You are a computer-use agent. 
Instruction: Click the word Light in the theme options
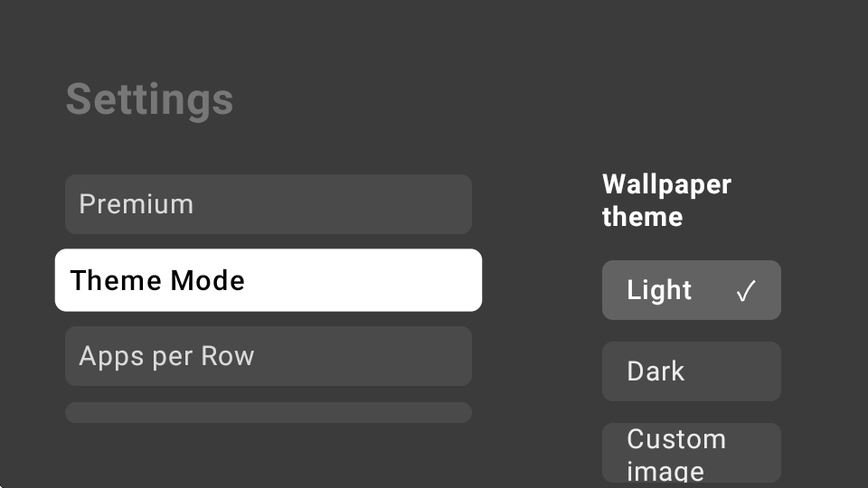click(x=659, y=290)
